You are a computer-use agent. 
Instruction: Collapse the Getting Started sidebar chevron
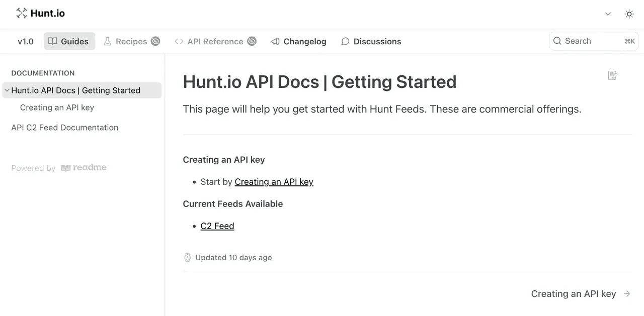(x=7, y=90)
